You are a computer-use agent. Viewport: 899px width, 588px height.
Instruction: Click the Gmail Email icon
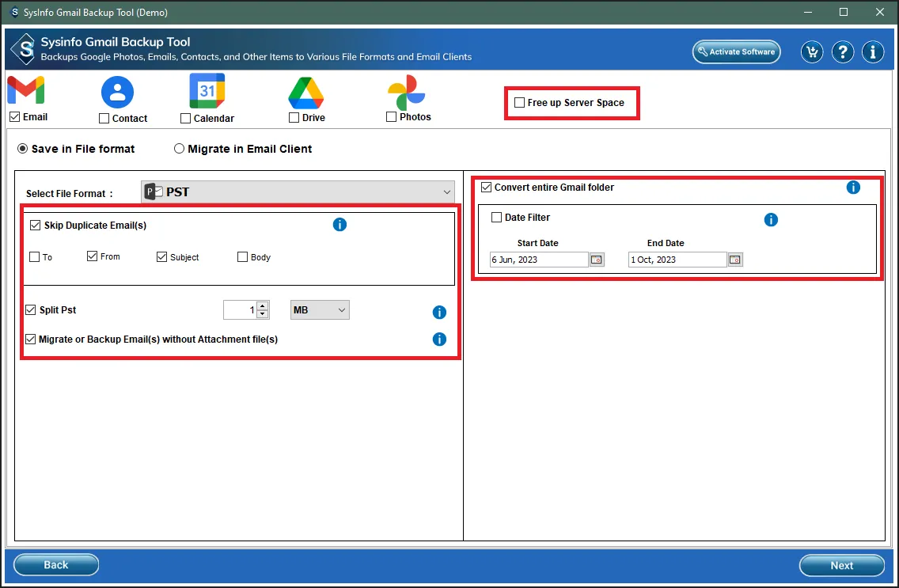pyautogui.click(x=26, y=90)
